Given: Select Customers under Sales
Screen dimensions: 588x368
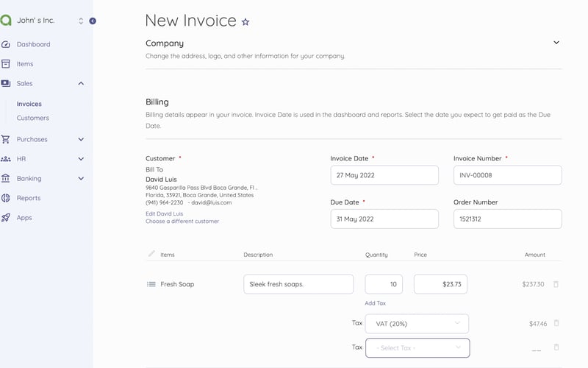Looking at the screenshot, I should click(32, 118).
